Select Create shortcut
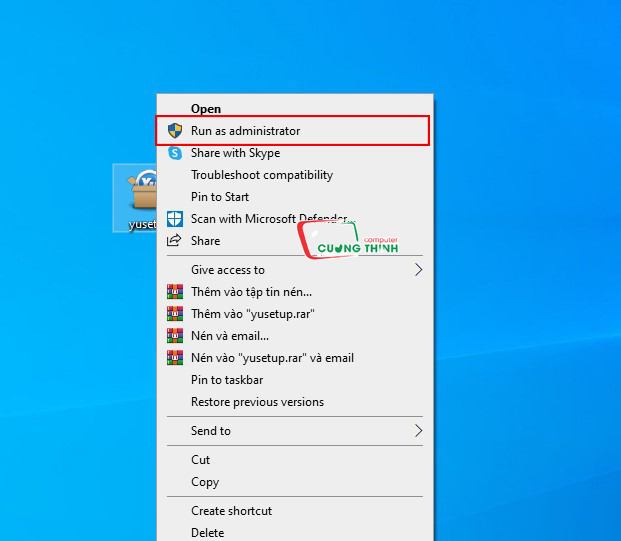Viewport: 621px width, 541px height. (x=295, y=511)
